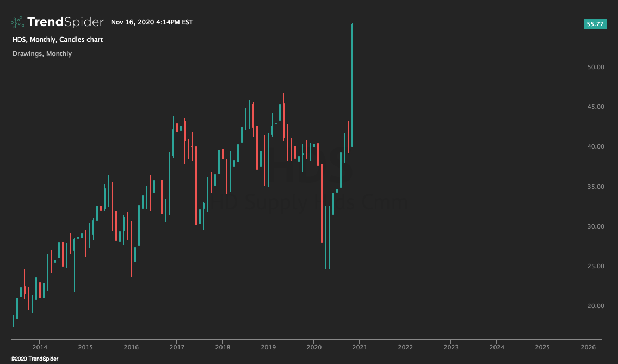
Task: Click the 25.00 price axis label
Action: (596, 266)
